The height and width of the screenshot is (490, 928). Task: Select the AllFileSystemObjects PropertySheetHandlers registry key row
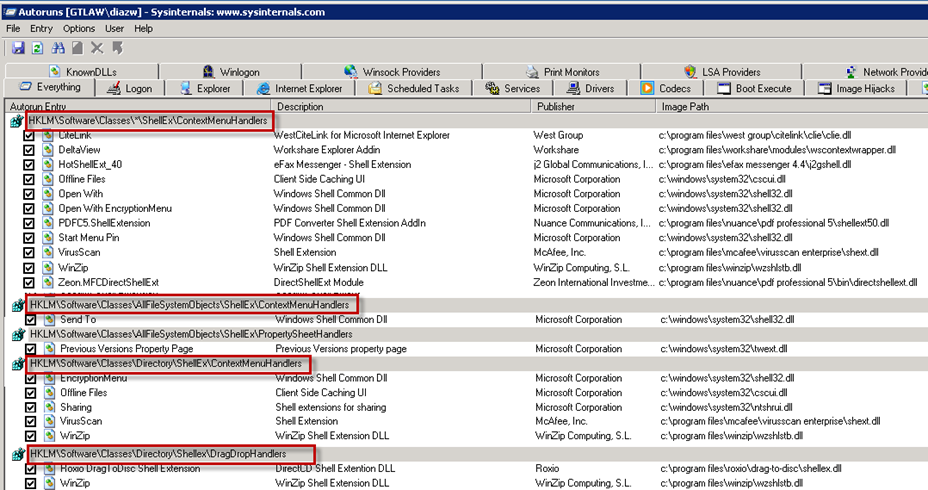(x=190, y=334)
